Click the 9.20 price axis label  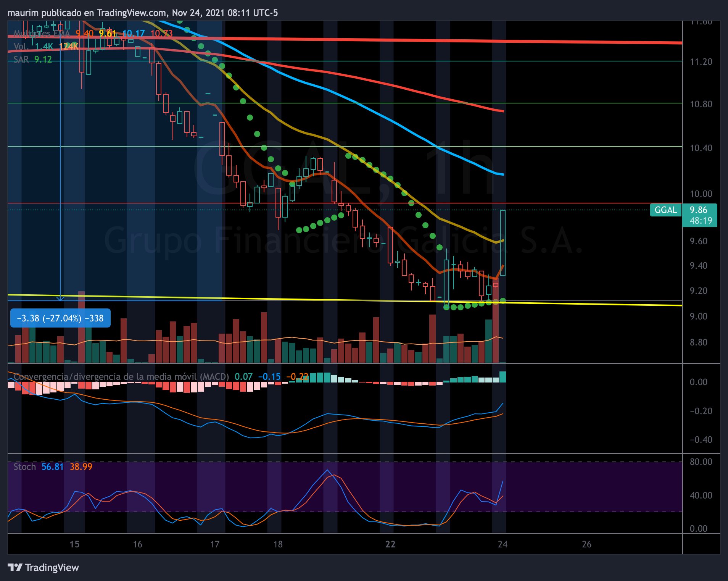[x=699, y=291]
